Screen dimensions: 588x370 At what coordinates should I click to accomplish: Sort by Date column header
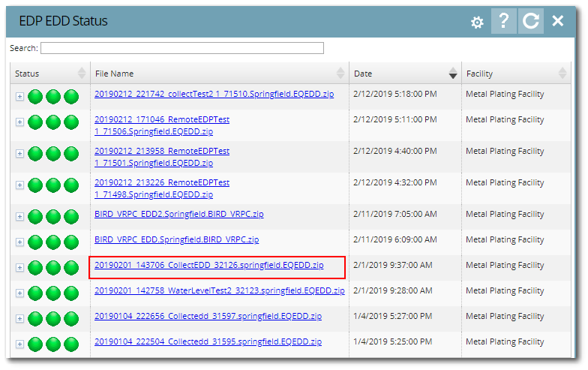[405, 74]
